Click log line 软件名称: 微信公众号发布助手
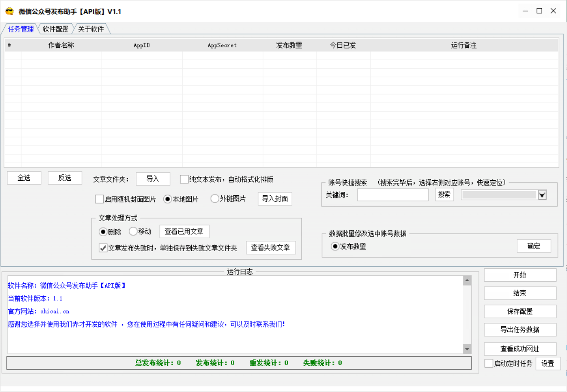 67,286
